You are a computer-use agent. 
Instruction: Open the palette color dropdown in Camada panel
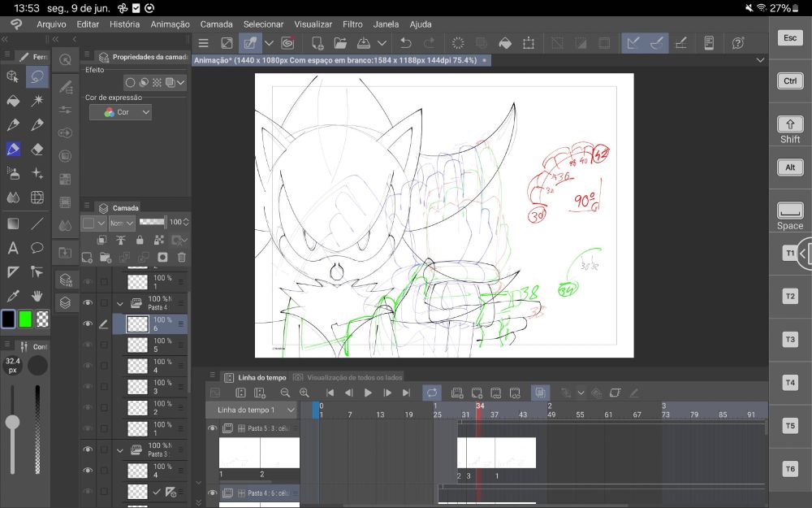tap(93, 223)
